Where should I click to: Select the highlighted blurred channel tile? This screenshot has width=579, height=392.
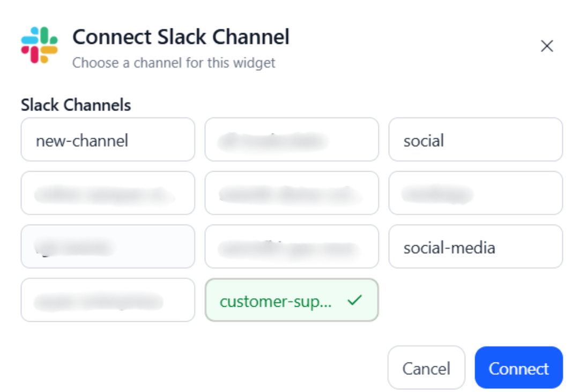(x=108, y=247)
